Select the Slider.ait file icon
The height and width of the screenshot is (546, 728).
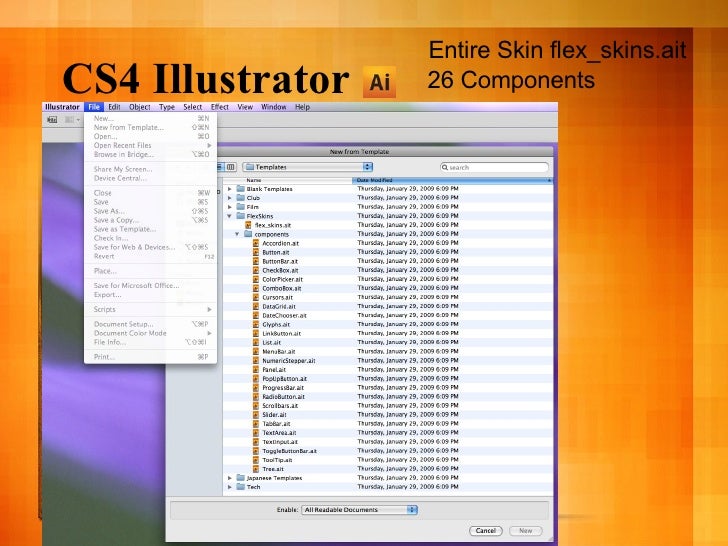[256, 414]
